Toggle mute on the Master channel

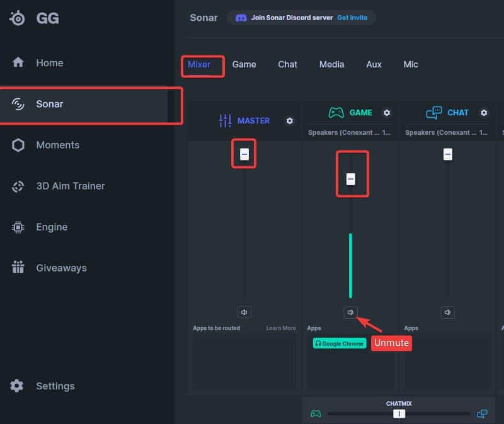(244, 312)
